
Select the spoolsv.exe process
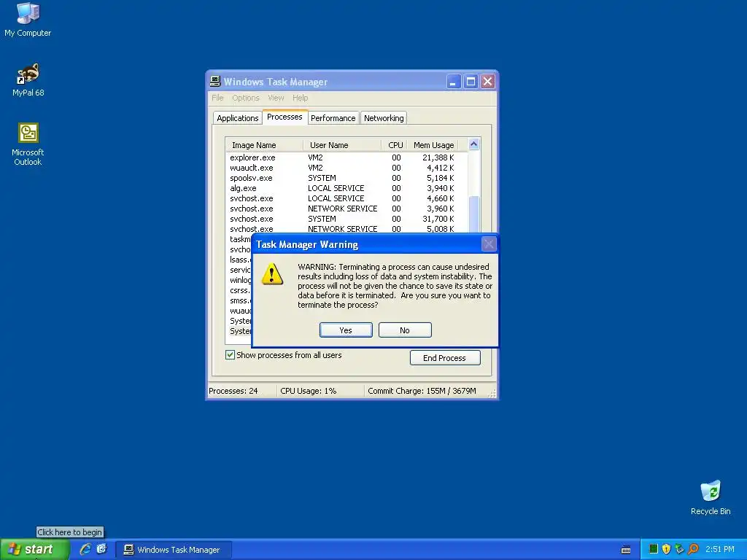click(342, 178)
